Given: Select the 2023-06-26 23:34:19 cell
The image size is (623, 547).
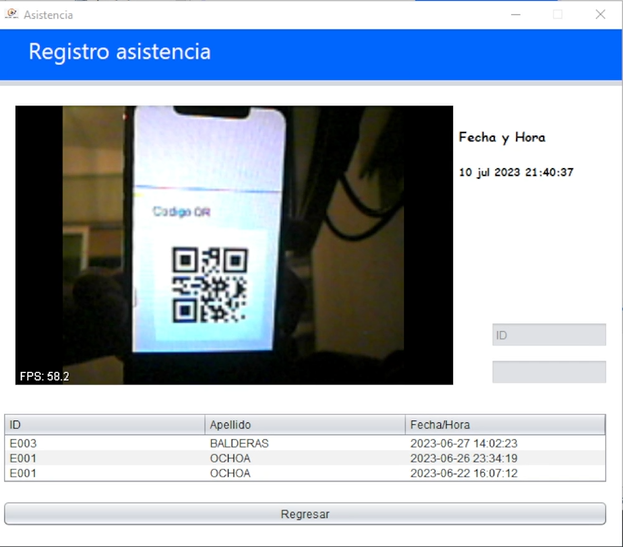Looking at the screenshot, I should (x=505, y=458).
